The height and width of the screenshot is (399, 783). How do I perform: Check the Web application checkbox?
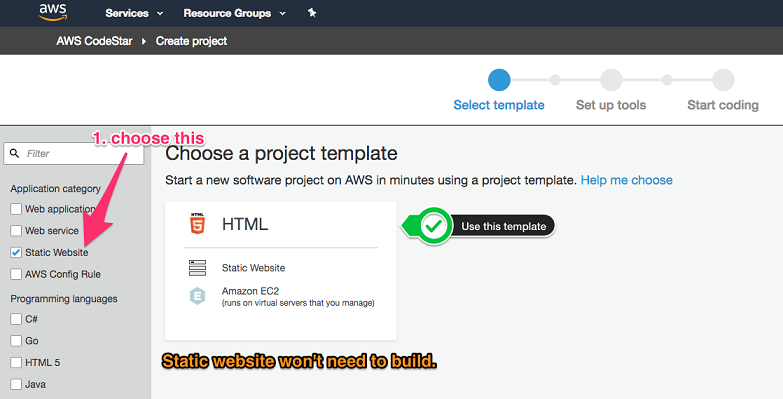coord(16,209)
